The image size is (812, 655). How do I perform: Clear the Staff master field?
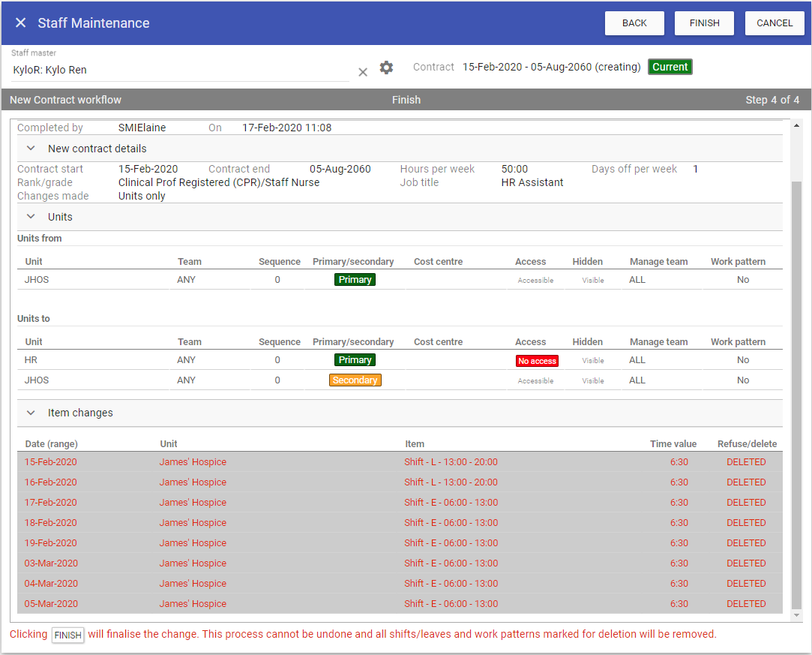click(363, 71)
